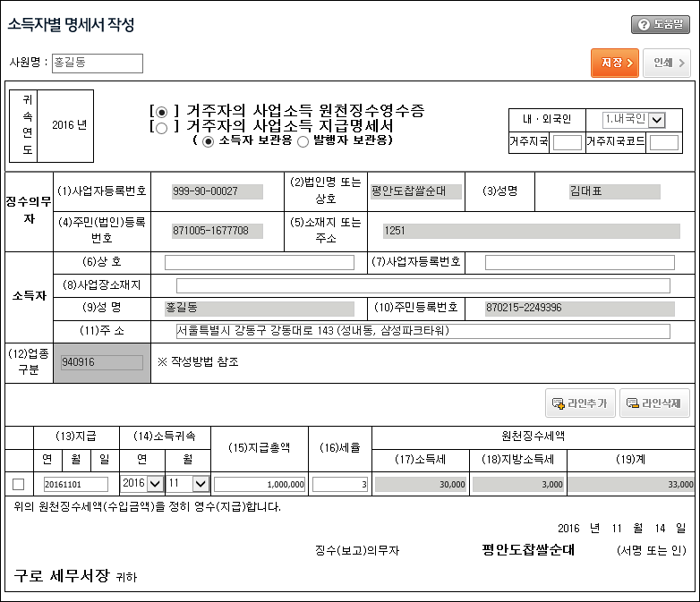Click the 거주지국코드 input box
The image size is (700, 602).
[x=664, y=143]
